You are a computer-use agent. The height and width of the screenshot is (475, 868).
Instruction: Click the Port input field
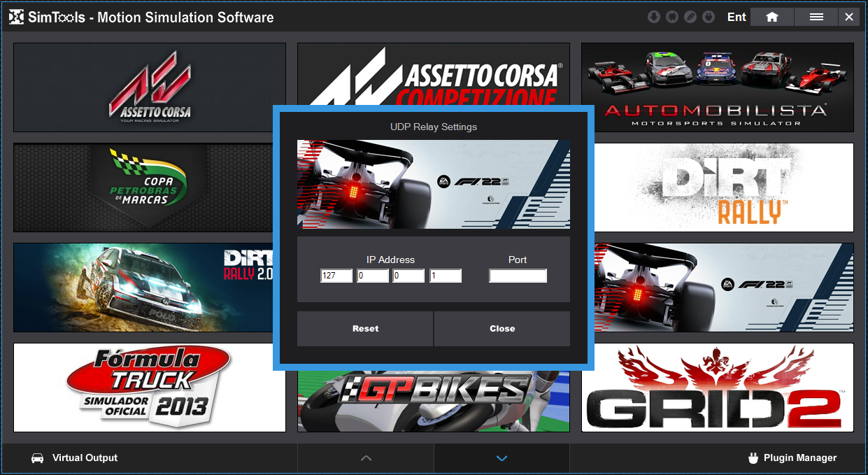[518, 276]
